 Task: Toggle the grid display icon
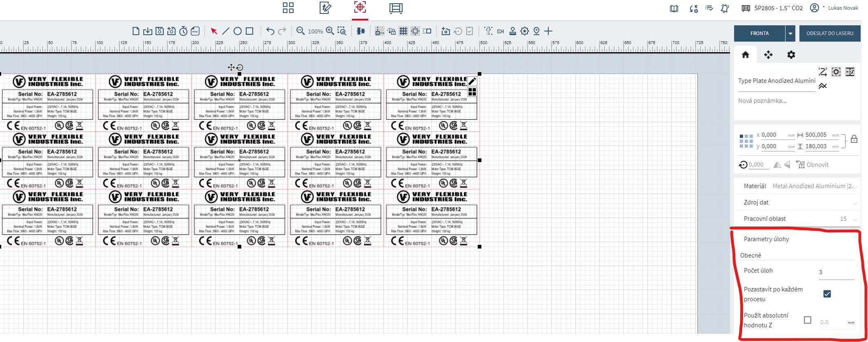[x=403, y=31]
